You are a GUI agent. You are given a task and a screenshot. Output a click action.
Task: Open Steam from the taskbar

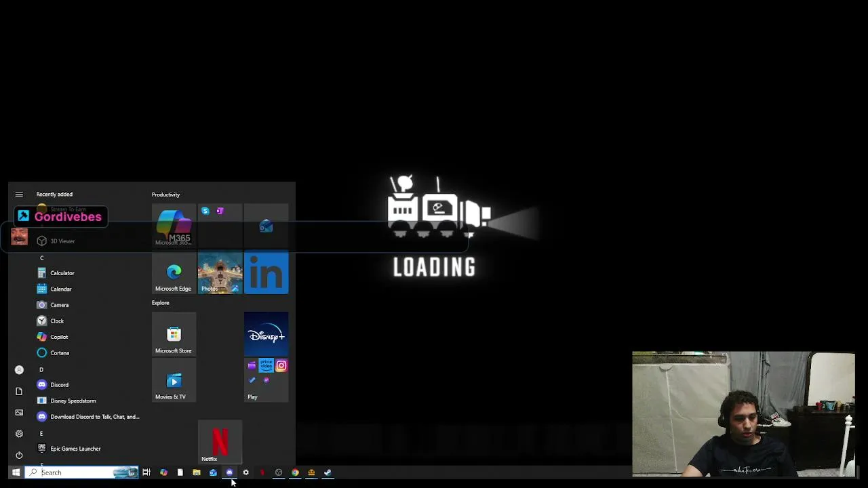pyautogui.click(x=328, y=472)
